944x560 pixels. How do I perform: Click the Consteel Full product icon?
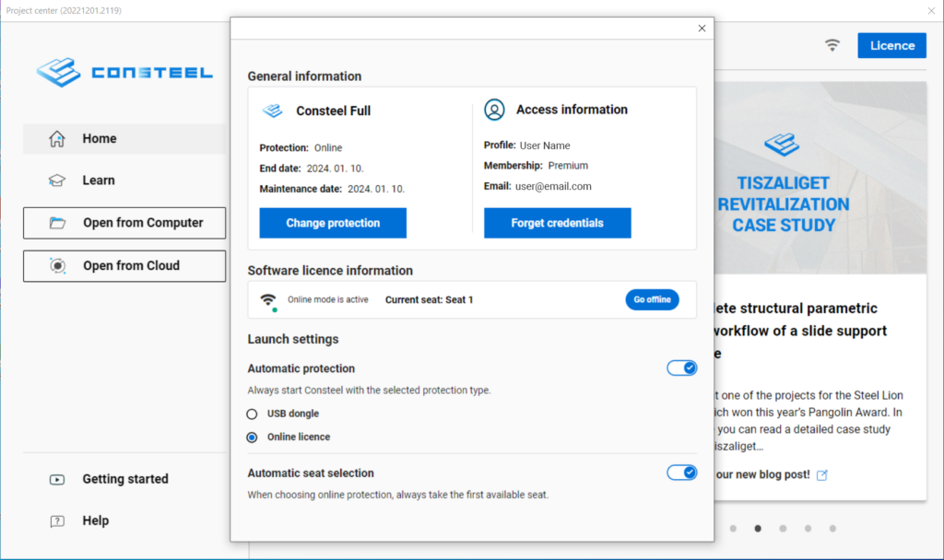(x=272, y=111)
